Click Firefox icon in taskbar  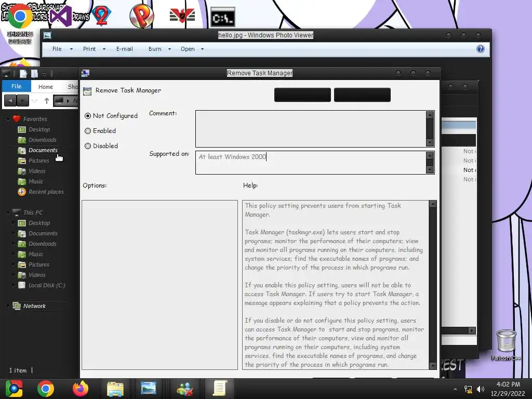(x=81, y=389)
